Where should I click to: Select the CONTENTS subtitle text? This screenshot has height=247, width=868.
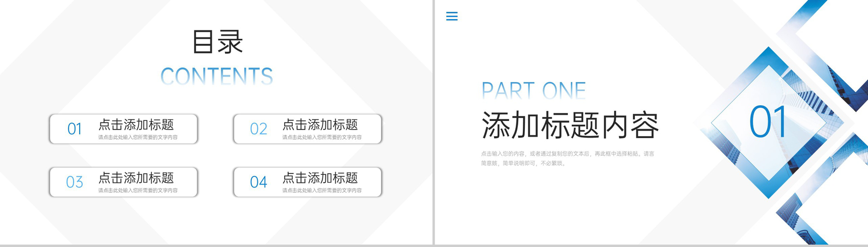216,76
